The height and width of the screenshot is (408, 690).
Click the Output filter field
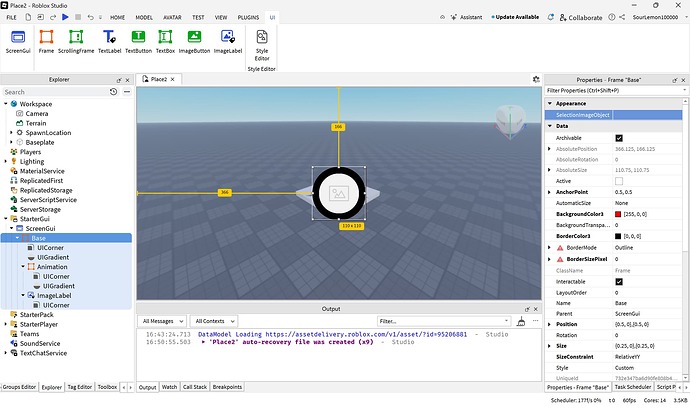[x=444, y=321]
